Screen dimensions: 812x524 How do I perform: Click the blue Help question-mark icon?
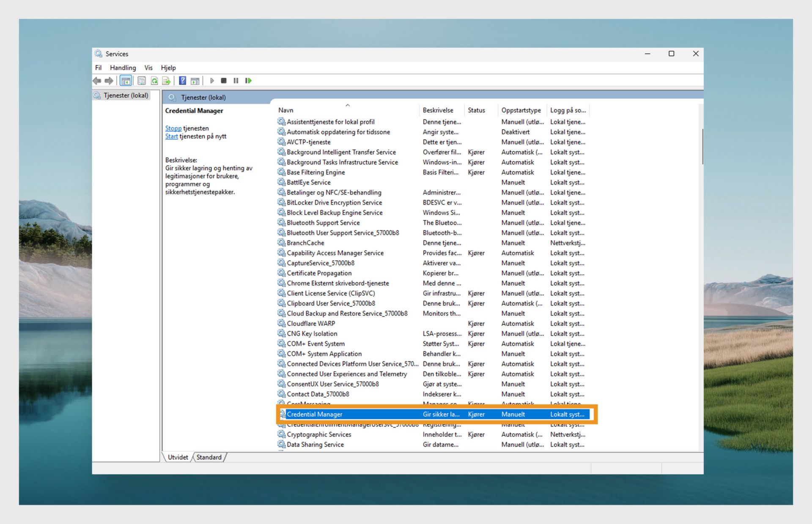[x=182, y=81]
